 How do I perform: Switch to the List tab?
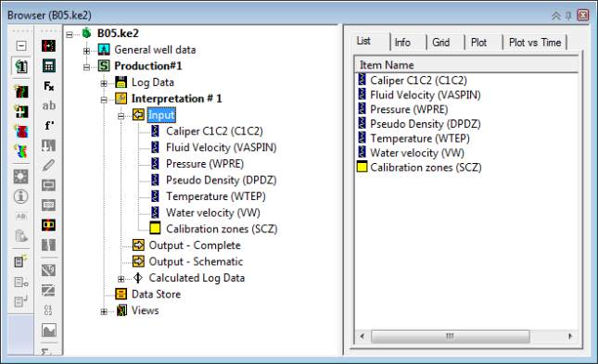[x=363, y=41]
